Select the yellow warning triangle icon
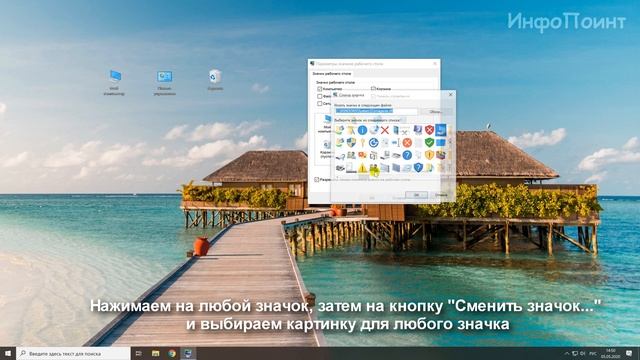Screen dimensions: 640x360 362,168
